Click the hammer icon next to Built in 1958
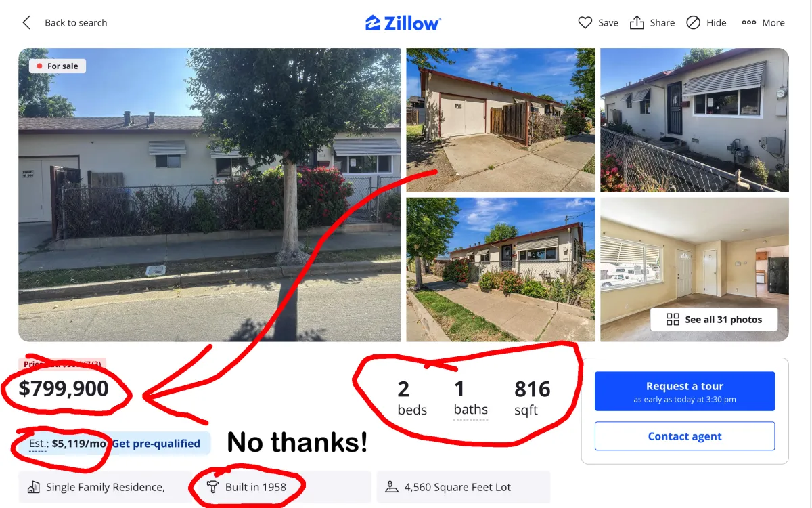Viewport: 812px width, 508px height. click(x=213, y=487)
